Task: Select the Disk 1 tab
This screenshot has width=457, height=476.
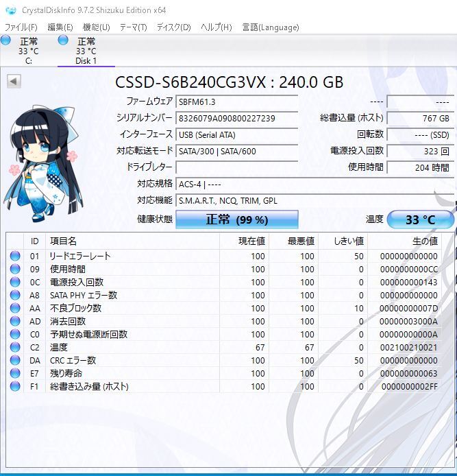Action: coord(86,51)
